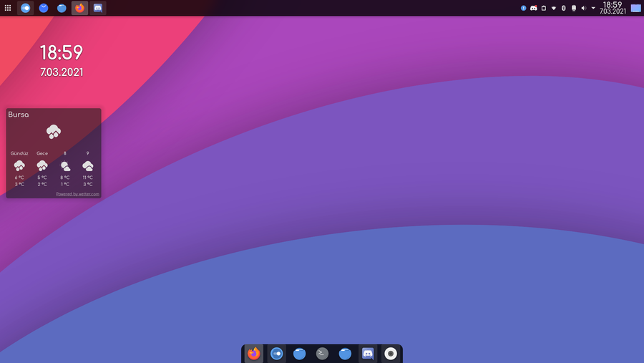The image size is (644, 363).
Task: Open dock folder icon between settings and terminal
Action: (x=299, y=354)
